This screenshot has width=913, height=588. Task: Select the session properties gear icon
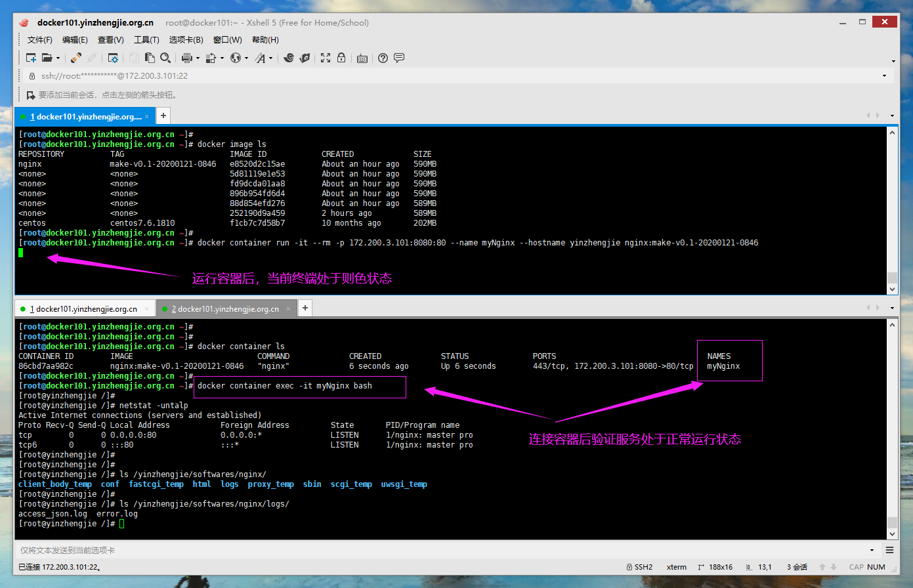[113, 58]
